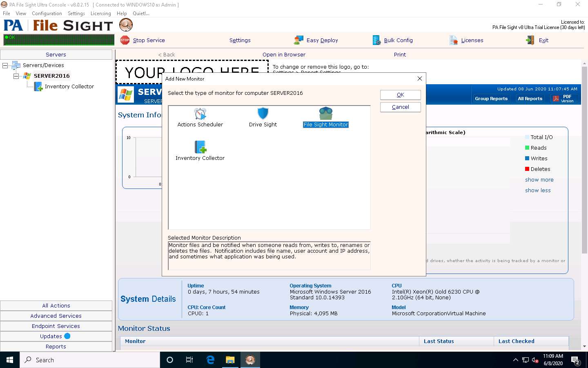
Task: Click the PDF Version icon
Action: tap(556, 99)
